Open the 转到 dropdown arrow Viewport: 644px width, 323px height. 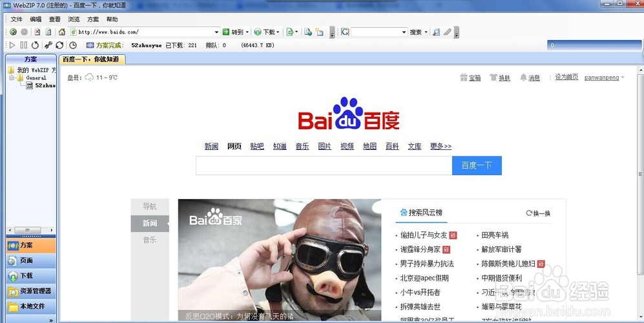(x=247, y=32)
